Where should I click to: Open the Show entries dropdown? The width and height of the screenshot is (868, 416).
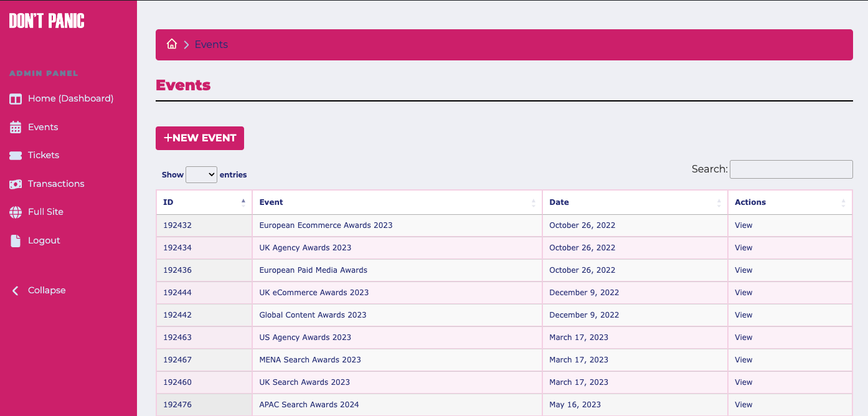tap(201, 174)
